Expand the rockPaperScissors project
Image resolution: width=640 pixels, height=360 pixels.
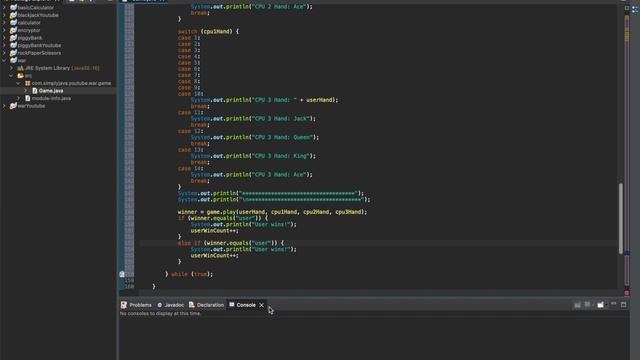point(4,53)
